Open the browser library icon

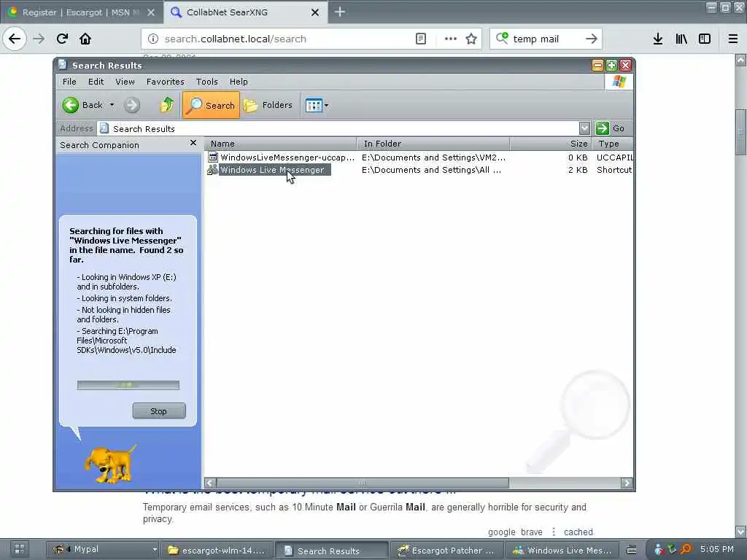(x=681, y=39)
